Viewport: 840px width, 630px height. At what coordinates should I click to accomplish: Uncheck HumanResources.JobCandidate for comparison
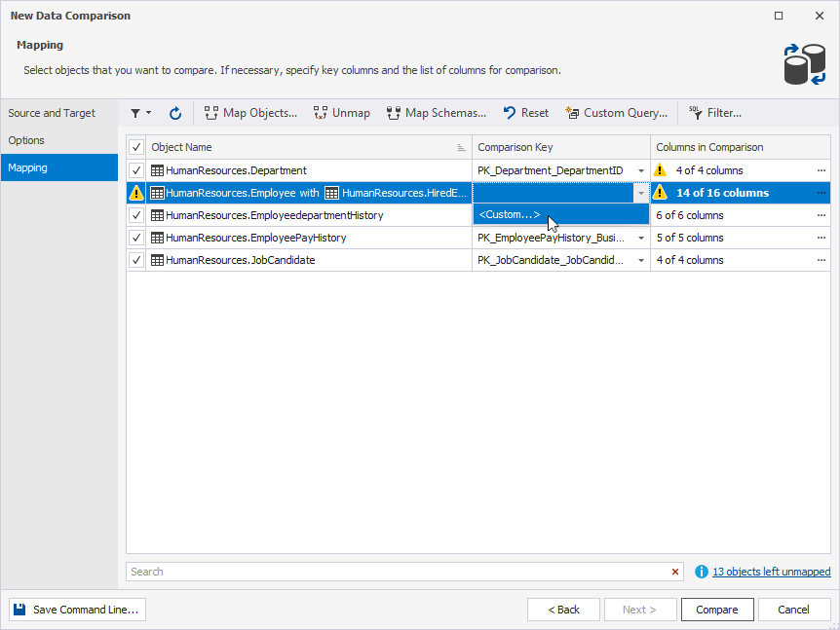(x=135, y=260)
